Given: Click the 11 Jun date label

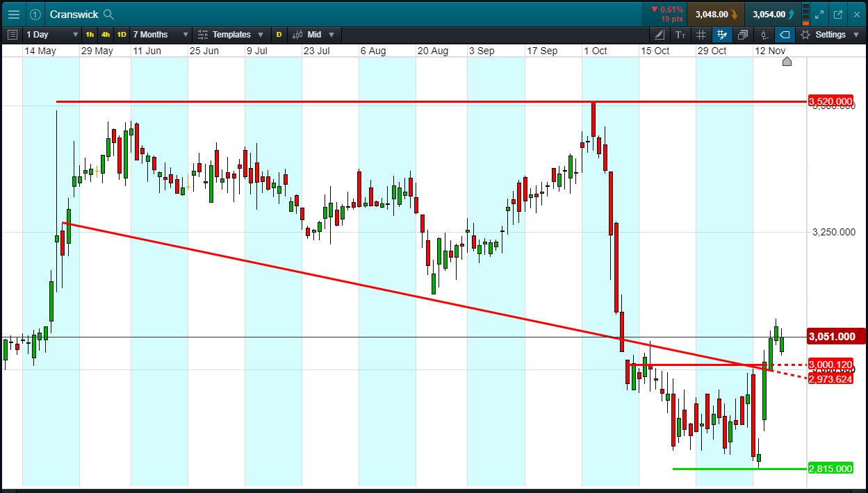Looking at the screenshot, I should click(147, 51).
